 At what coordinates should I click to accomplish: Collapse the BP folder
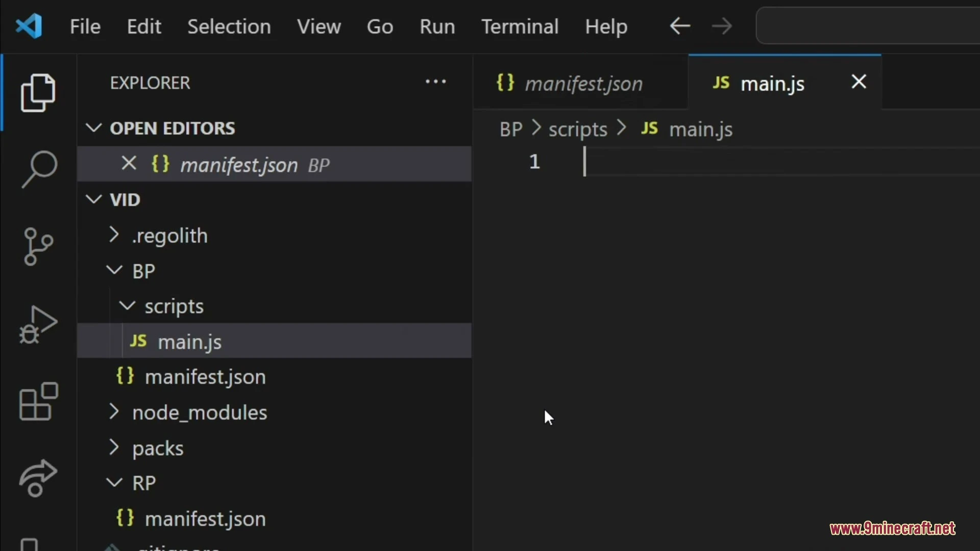tap(114, 270)
